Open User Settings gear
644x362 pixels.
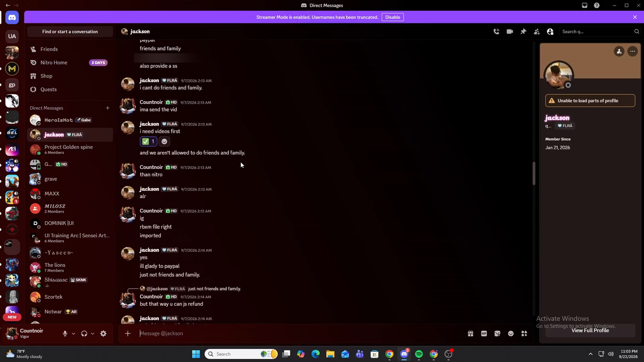(x=103, y=333)
